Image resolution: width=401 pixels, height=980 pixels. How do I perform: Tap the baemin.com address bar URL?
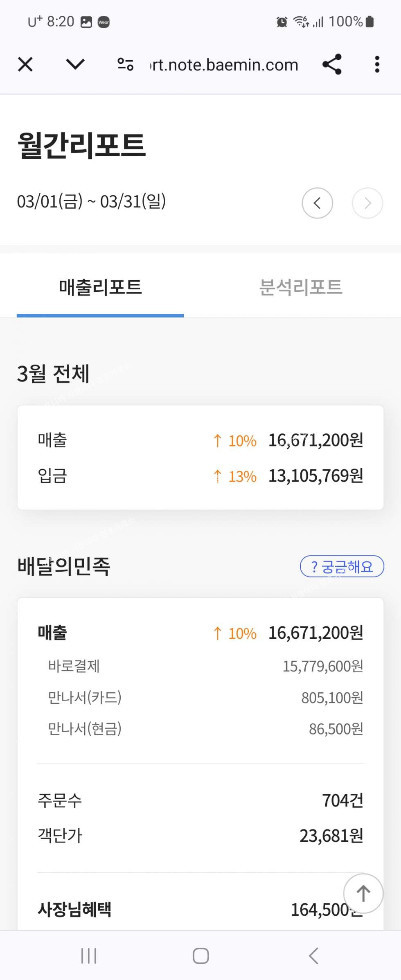coord(224,65)
